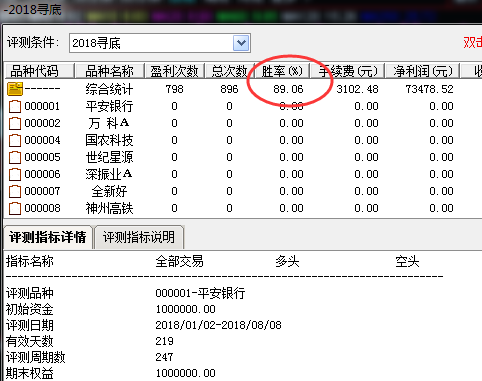Sort by the 净利润(元) column header

423,71
